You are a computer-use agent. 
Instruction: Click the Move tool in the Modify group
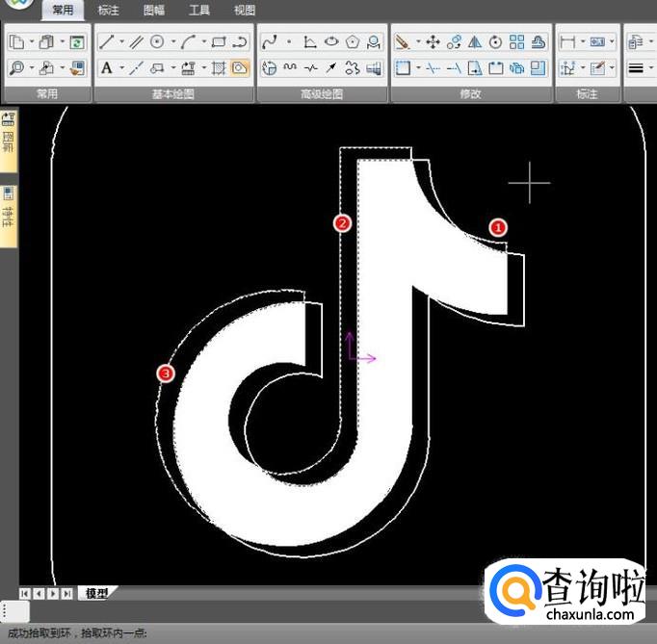pos(433,42)
